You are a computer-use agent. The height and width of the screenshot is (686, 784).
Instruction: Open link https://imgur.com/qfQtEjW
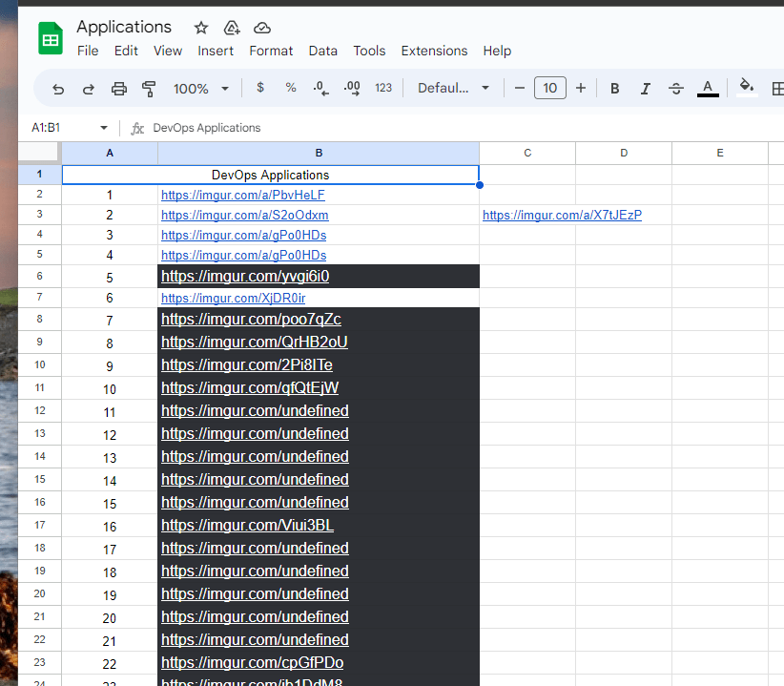250,388
